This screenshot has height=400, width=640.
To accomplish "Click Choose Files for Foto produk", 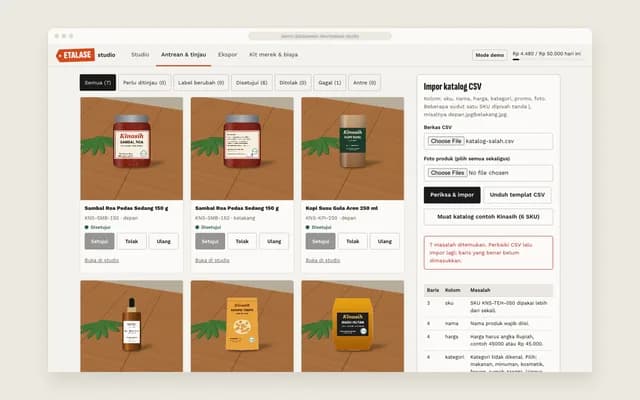I will pos(447,173).
